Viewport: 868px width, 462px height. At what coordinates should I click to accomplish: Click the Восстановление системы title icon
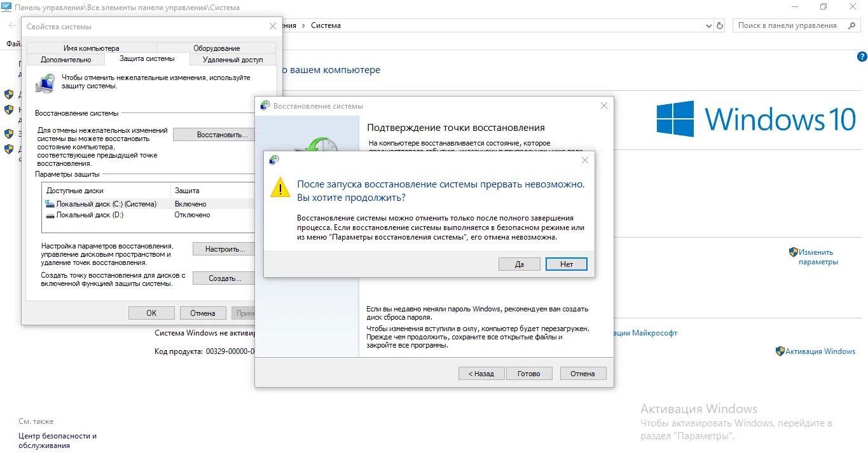[265, 106]
